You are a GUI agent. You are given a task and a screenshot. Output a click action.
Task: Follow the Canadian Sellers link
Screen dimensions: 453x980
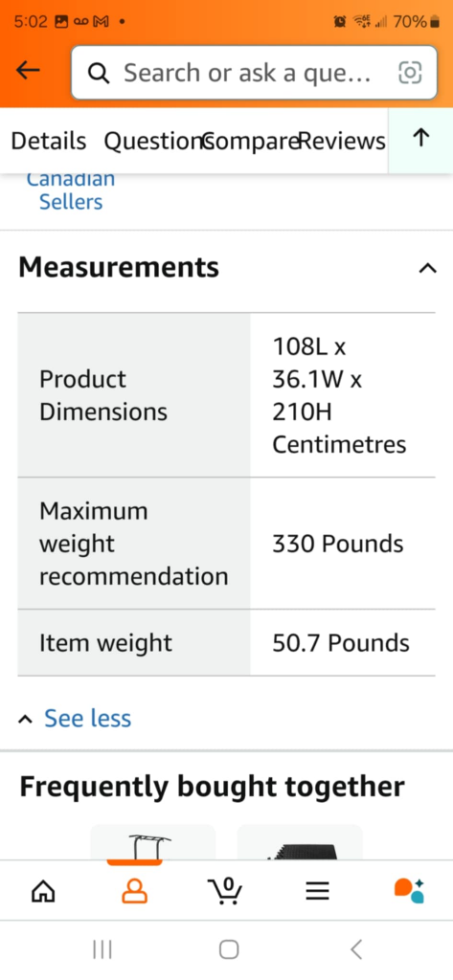coord(70,190)
